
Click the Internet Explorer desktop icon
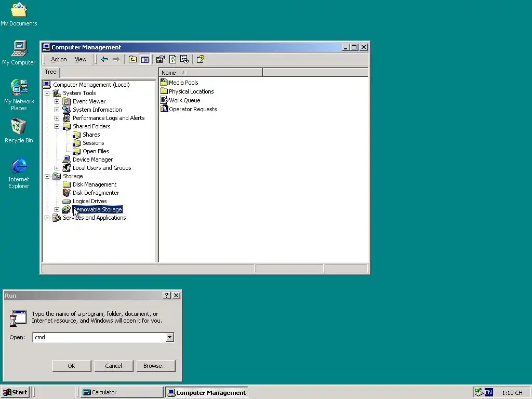(19, 165)
